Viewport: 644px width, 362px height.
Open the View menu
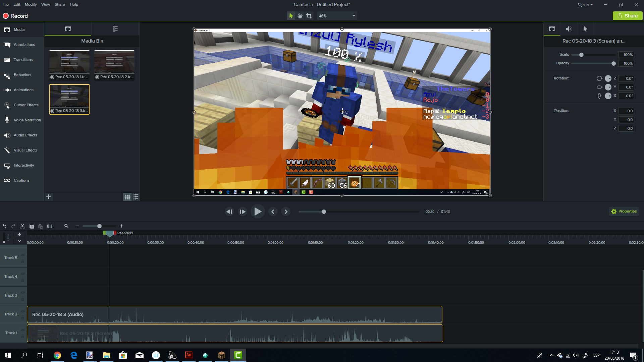(46, 4)
